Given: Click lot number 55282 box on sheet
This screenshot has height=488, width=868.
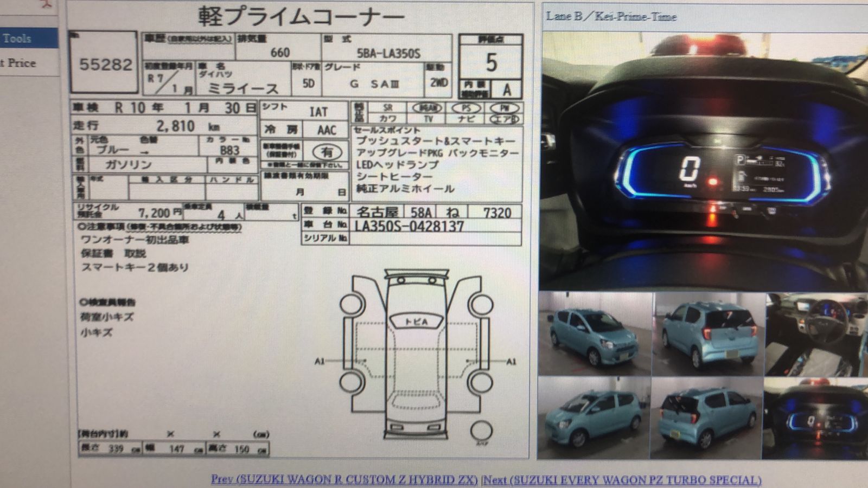Looking at the screenshot, I should [104, 64].
